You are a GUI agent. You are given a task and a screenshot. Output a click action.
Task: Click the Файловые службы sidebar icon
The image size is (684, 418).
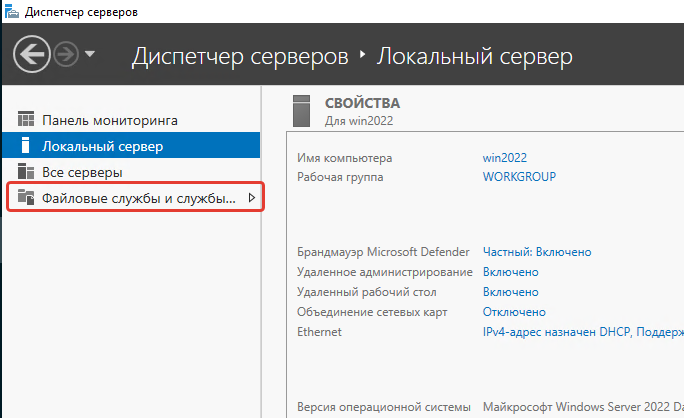(x=26, y=198)
